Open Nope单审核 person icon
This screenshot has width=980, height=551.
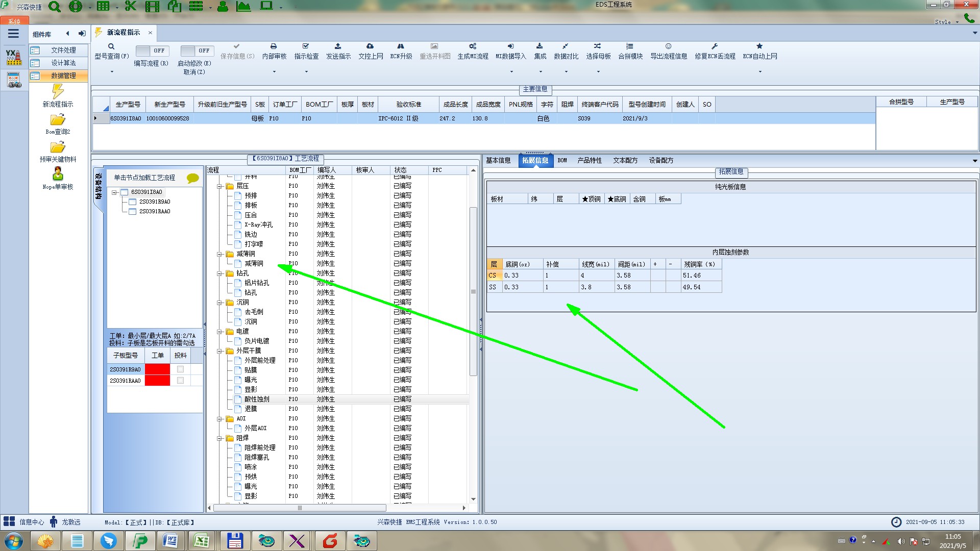58,174
